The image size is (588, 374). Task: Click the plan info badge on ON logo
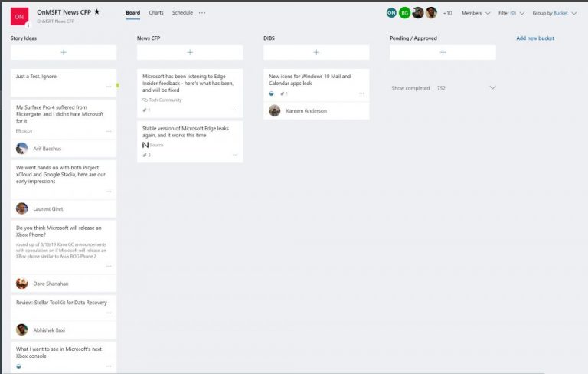[x=28, y=25]
